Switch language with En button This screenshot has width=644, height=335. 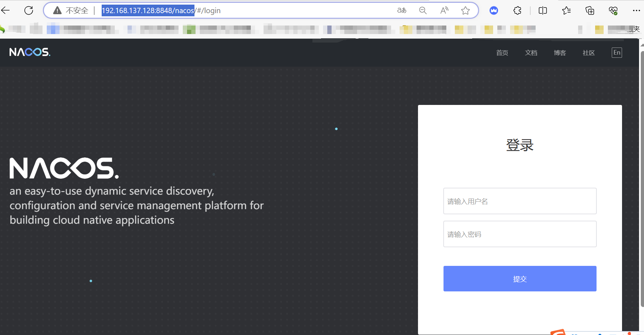pos(617,52)
